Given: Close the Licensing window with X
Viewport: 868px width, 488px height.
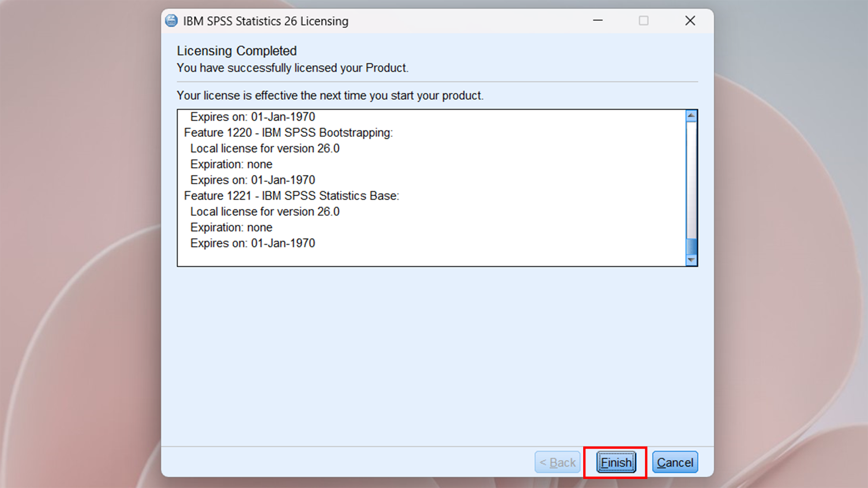Looking at the screenshot, I should (690, 21).
